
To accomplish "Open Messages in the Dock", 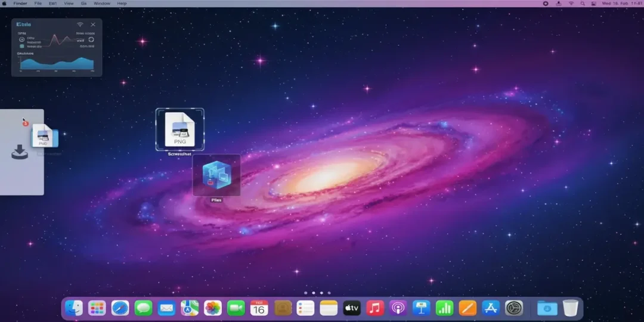I will pyautogui.click(x=143, y=308).
